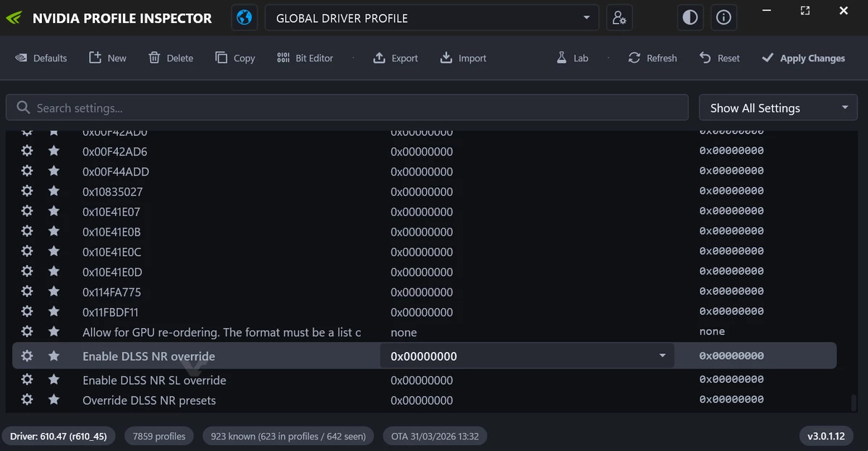The image size is (868, 451).
Task: Create a new profile with New
Action: 108,58
